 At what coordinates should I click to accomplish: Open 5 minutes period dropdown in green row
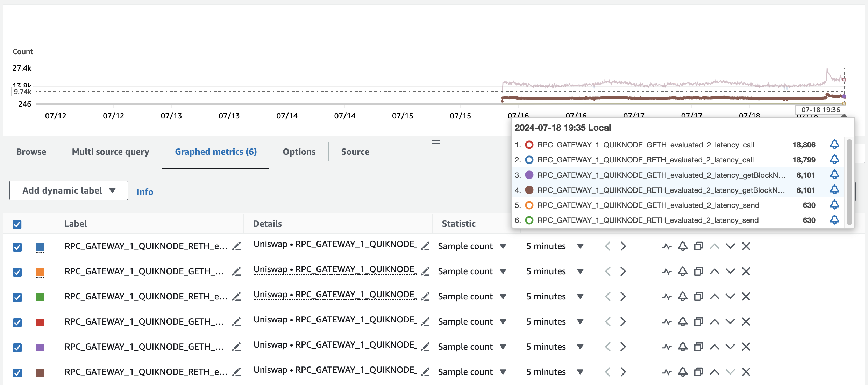click(555, 297)
